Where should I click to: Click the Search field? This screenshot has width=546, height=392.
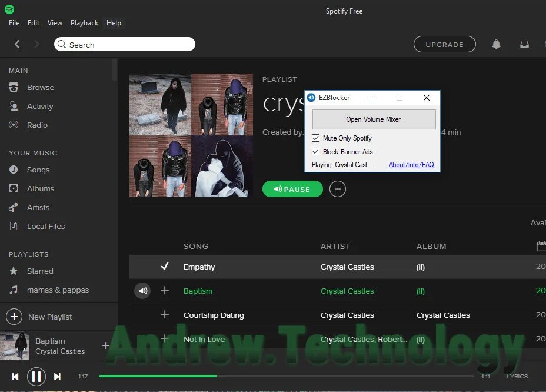125,44
